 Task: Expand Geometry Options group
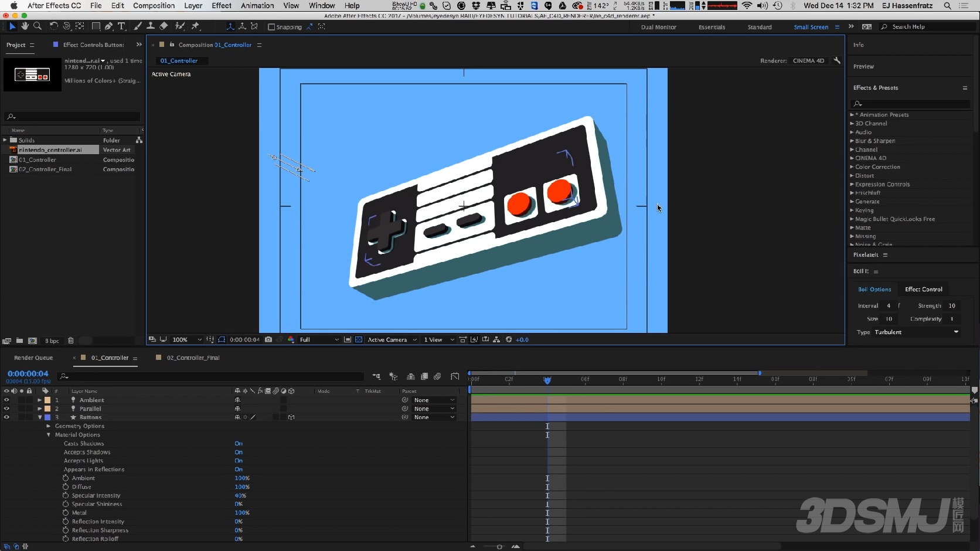click(49, 426)
